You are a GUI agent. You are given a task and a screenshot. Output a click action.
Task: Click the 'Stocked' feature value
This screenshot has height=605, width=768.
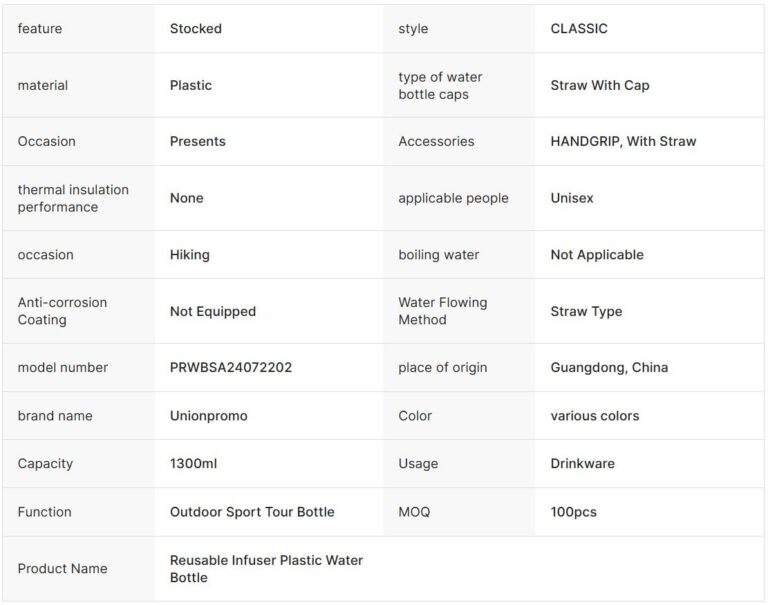tap(196, 29)
